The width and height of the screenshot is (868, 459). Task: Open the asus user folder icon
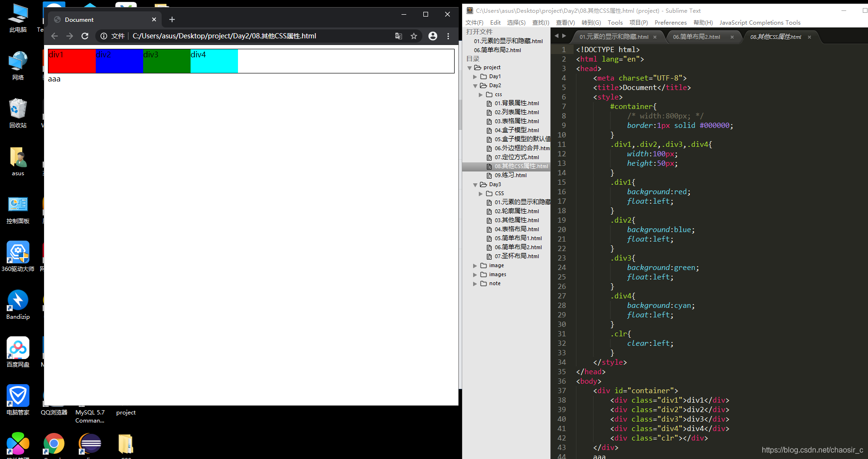(x=18, y=161)
